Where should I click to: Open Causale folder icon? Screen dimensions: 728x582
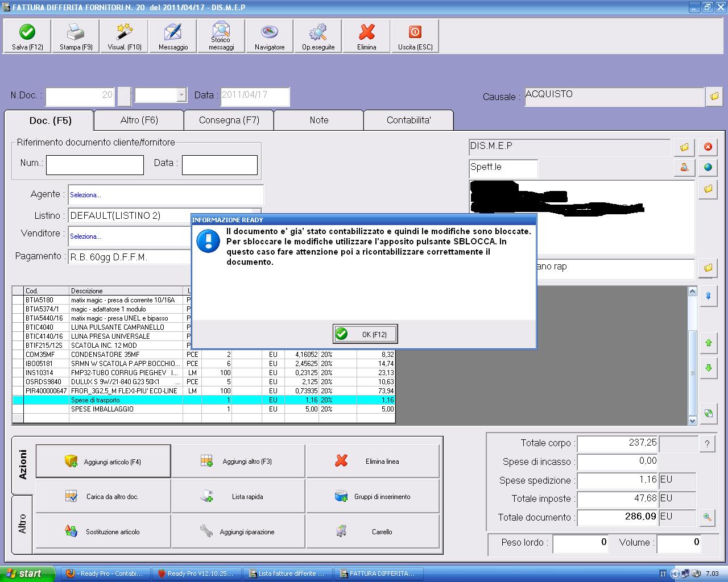point(714,97)
